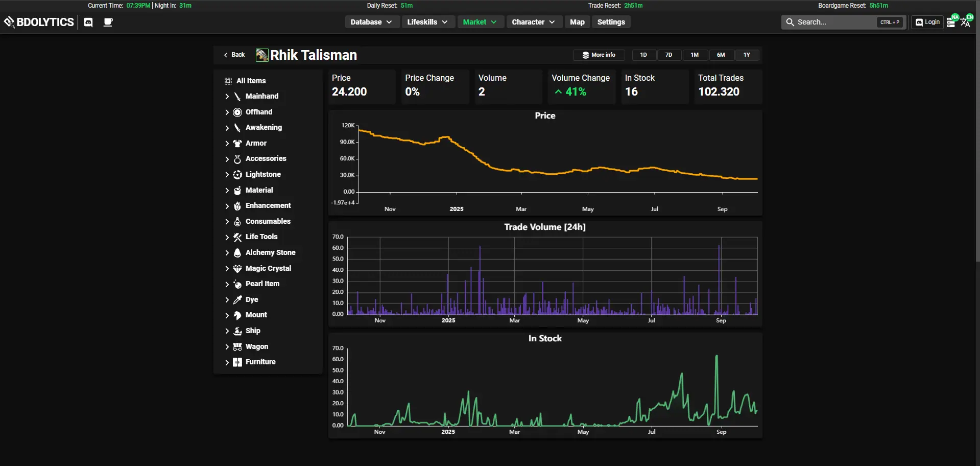
Task: Enable the 1Y time range view
Action: pos(747,55)
